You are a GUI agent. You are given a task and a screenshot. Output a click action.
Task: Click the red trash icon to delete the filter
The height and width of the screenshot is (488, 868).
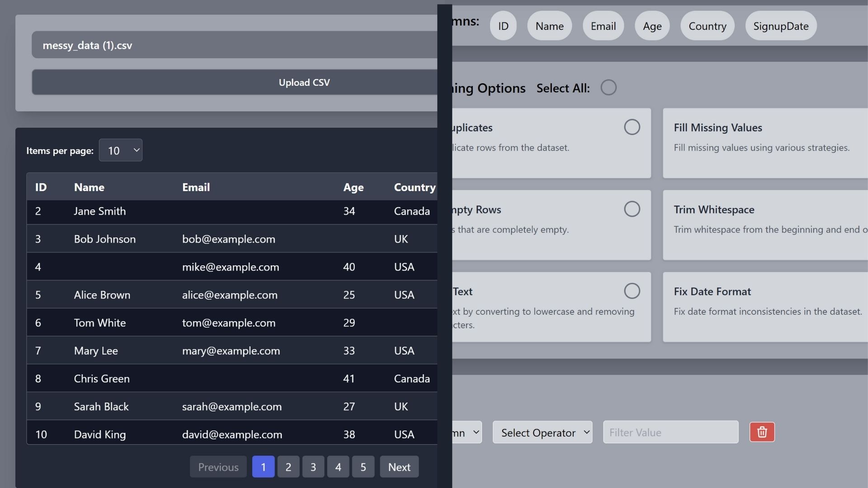tap(762, 432)
